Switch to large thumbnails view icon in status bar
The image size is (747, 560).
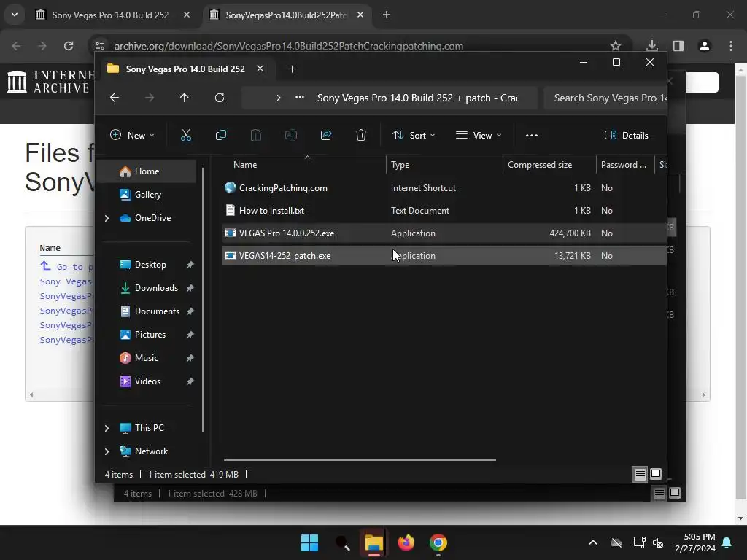point(656,474)
